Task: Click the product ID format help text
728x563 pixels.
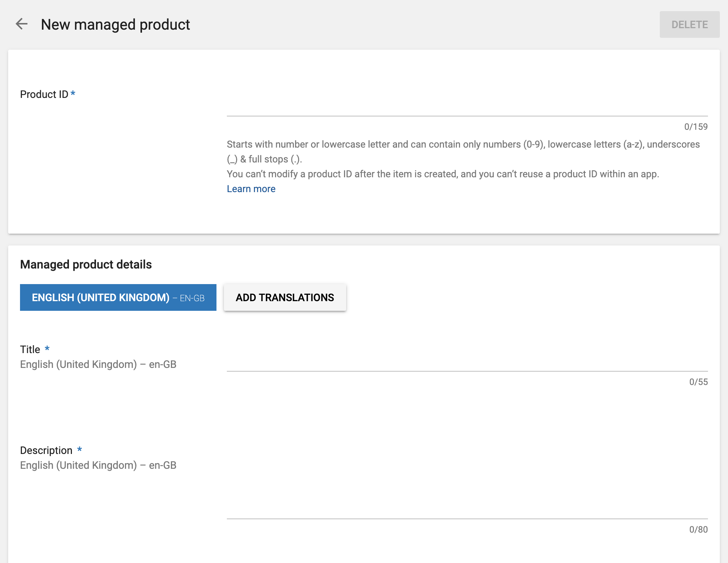Action: tap(463, 151)
